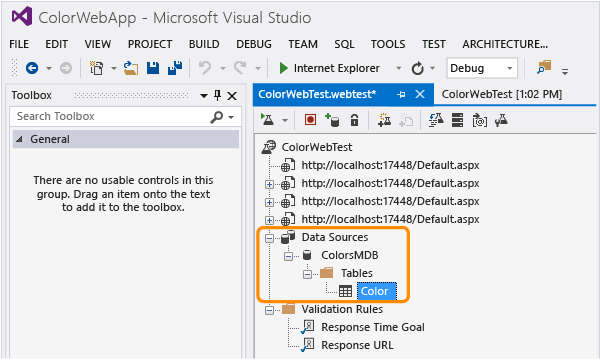Close the ColorWebTest.webtest tab
This screenshot has height=360, width=600.
pos(420,94)
